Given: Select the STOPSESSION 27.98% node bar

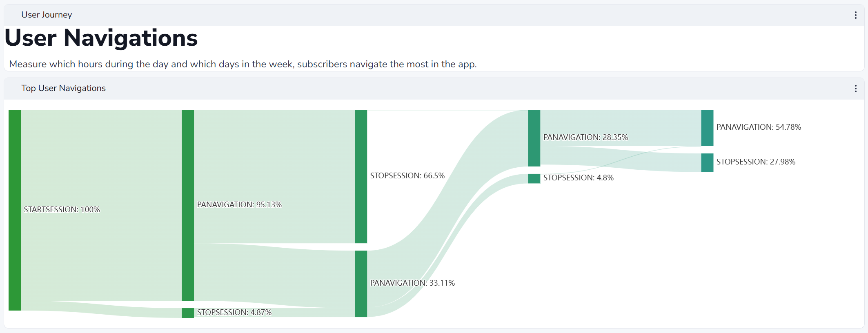Looking at the screenshot, I should (707, 162).
